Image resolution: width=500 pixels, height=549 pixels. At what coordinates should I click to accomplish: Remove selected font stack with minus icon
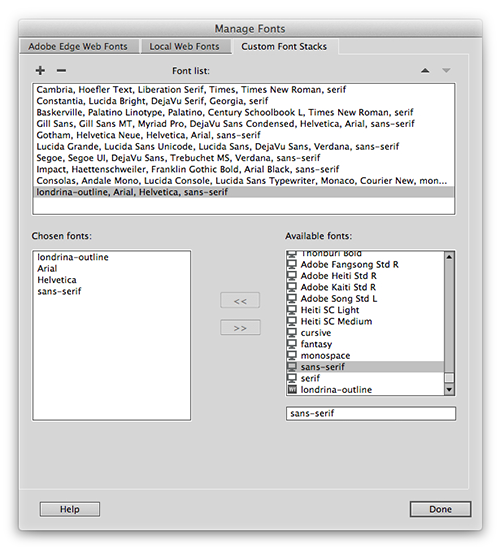[x=61, y=71]
